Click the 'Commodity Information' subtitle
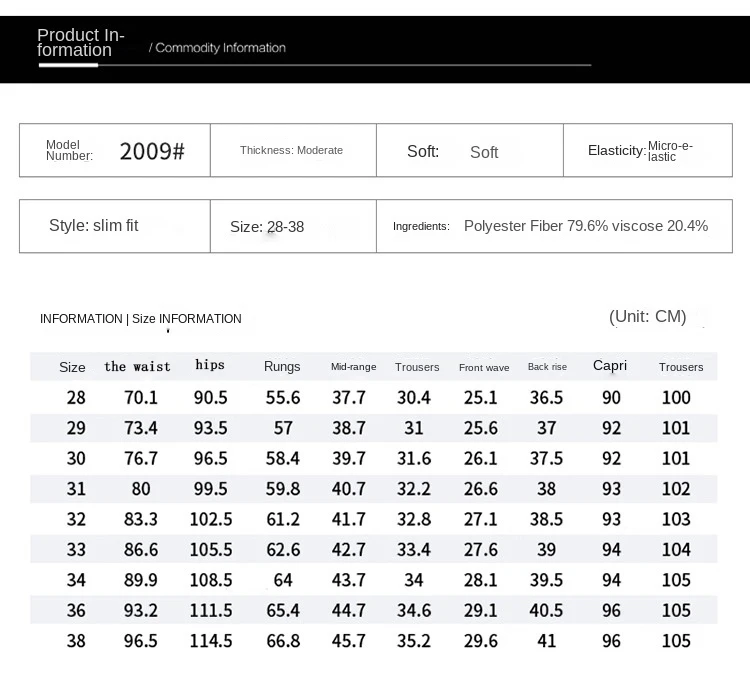Screen dimensions: 750x690 click(217, 48)
